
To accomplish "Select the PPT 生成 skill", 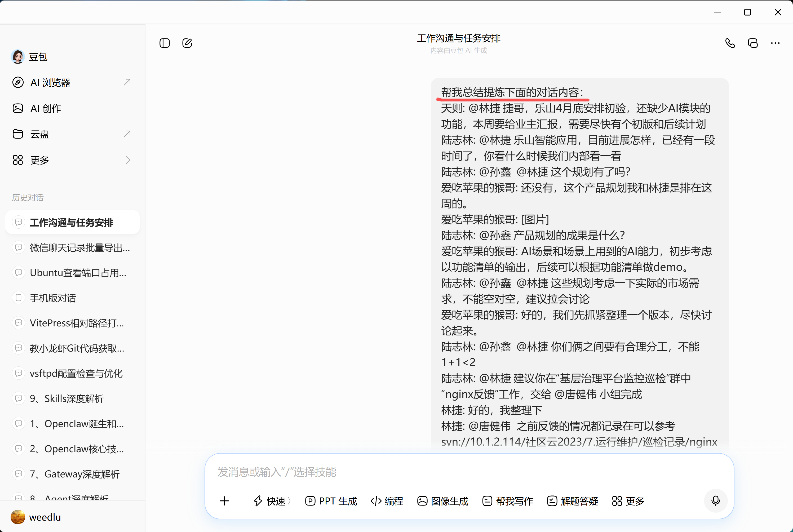I will 331,501.
